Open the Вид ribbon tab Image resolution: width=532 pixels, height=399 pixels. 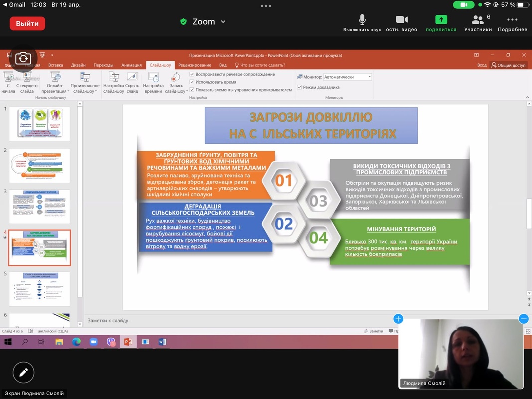click(223, 65)
